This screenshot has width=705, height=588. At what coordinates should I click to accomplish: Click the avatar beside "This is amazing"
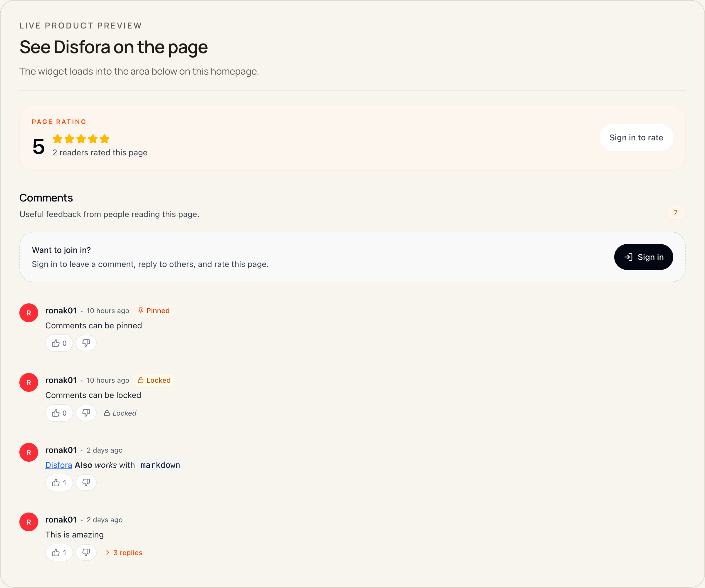pos(28,522)
